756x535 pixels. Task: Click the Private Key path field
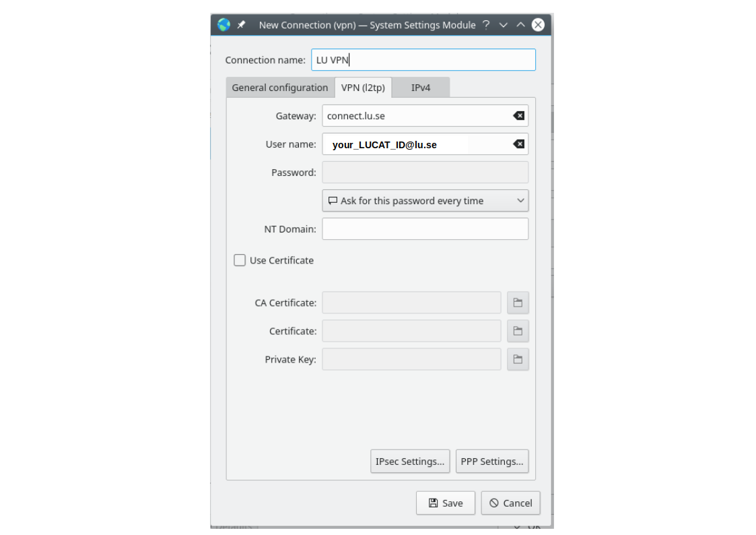[412, 359]
